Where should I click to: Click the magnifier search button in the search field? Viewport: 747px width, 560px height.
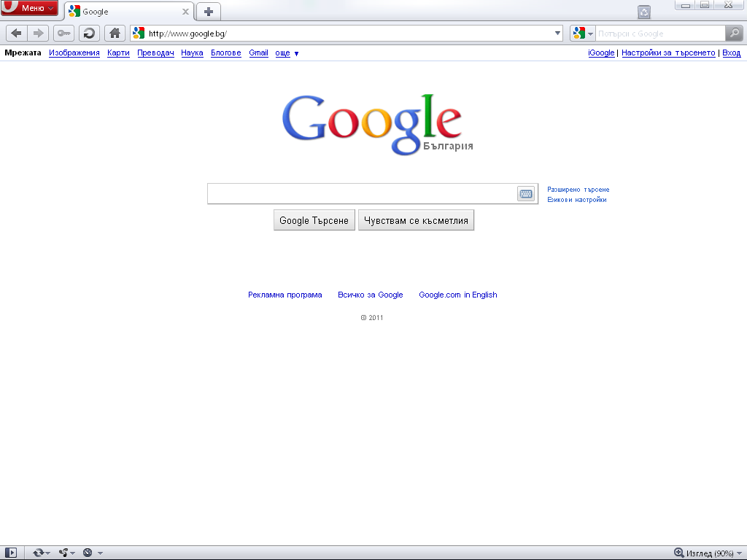tap(734, 34)
